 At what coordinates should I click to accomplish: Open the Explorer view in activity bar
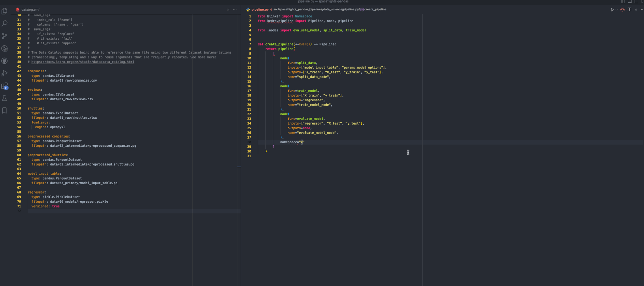coord(4,11)
